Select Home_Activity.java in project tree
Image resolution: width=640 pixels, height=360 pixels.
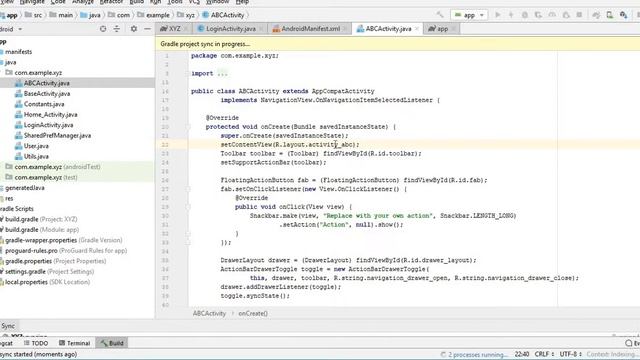tap(50, 115)
